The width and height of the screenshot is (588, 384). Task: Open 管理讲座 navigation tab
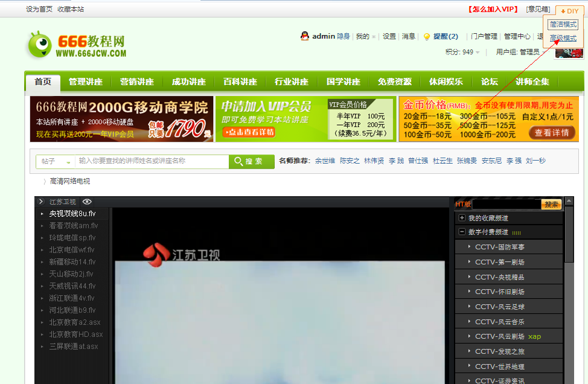click(x=86, y=82)
